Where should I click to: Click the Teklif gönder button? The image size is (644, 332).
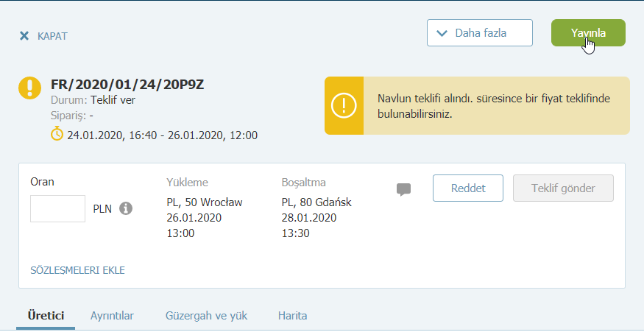coord(563,188)
